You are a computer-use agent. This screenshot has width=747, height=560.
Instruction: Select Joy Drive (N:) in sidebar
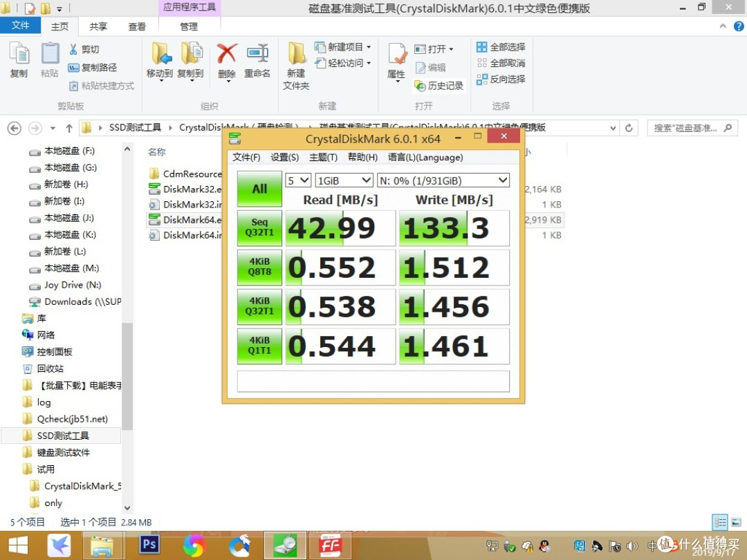pos(65,286)
